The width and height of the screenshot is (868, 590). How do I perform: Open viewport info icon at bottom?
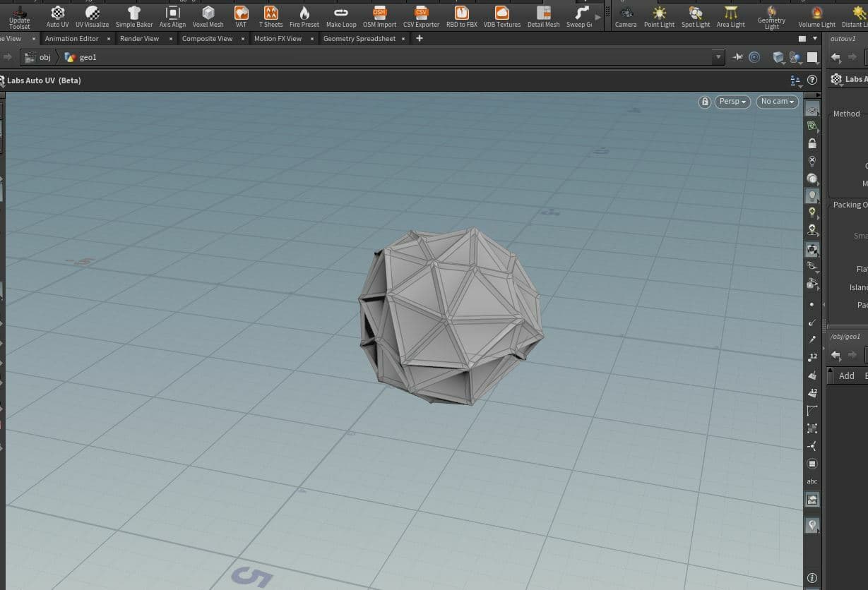tap(812, 578)
